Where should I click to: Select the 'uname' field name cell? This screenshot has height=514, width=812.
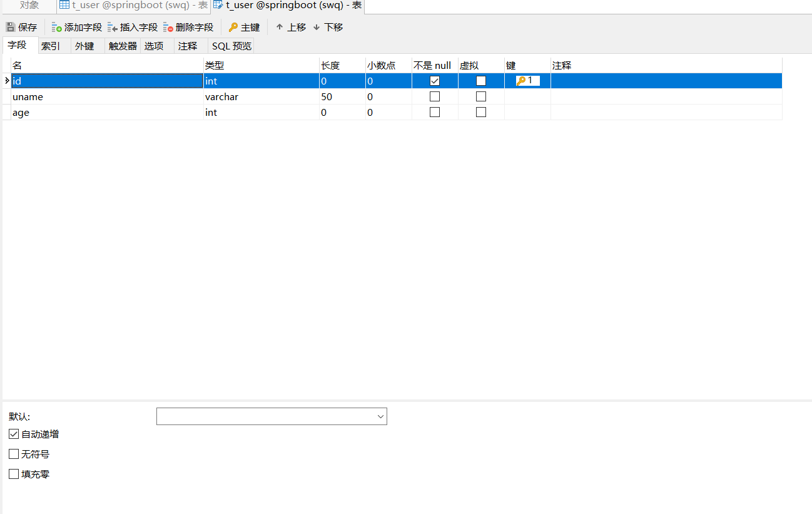[107, 96]
